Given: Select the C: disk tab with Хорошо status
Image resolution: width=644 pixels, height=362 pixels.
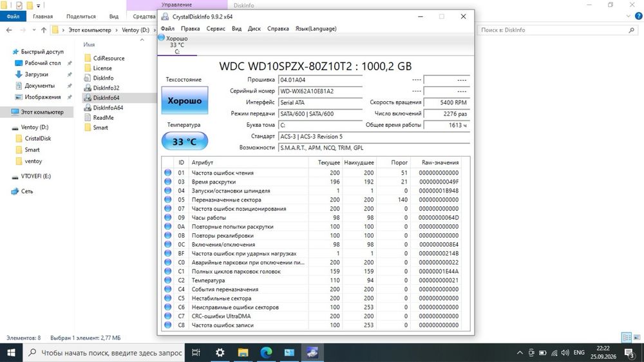Looking at the screenshot, I should pos(177,45).
